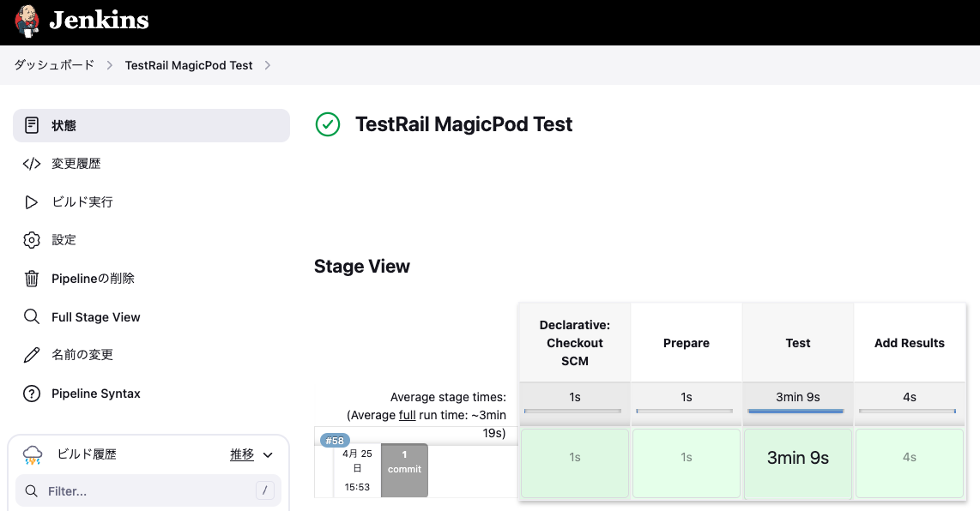This screenshot has height=511, width=980.
Task: Select the Pipelineの削除 trash icon
Action: pyautogui.click(x=31, y=279)
